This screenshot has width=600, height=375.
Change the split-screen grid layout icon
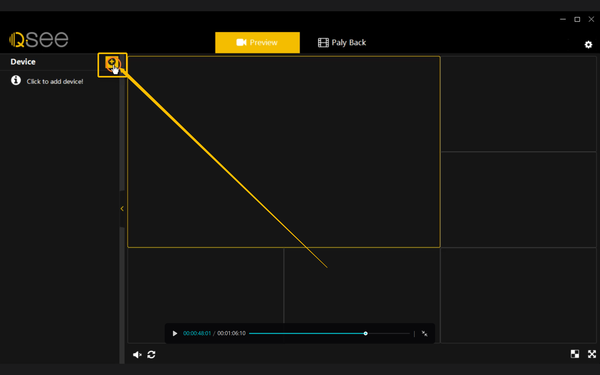575,354
